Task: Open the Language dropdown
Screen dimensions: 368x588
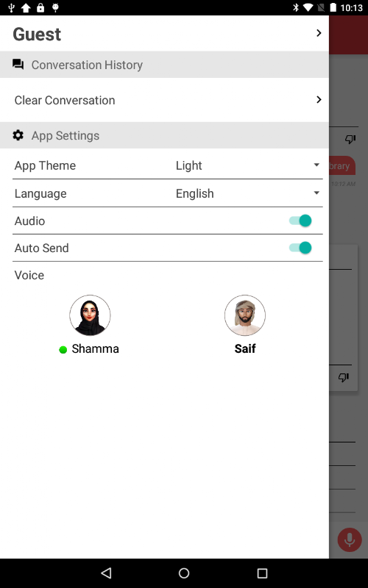Action: click(248, 193)
